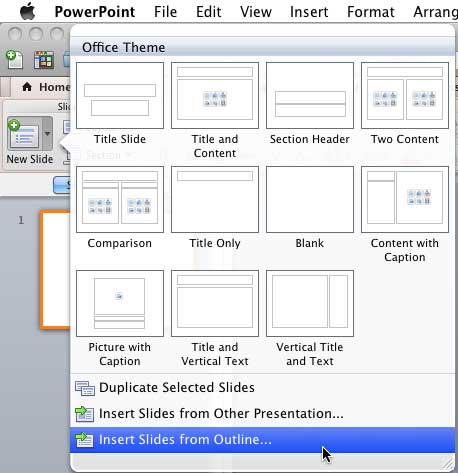Image resolution: width=458 pixels, height=473 pixels.
Task: Click the Duplicate Selected Slides icon
Action: click(x=85, y=388)
